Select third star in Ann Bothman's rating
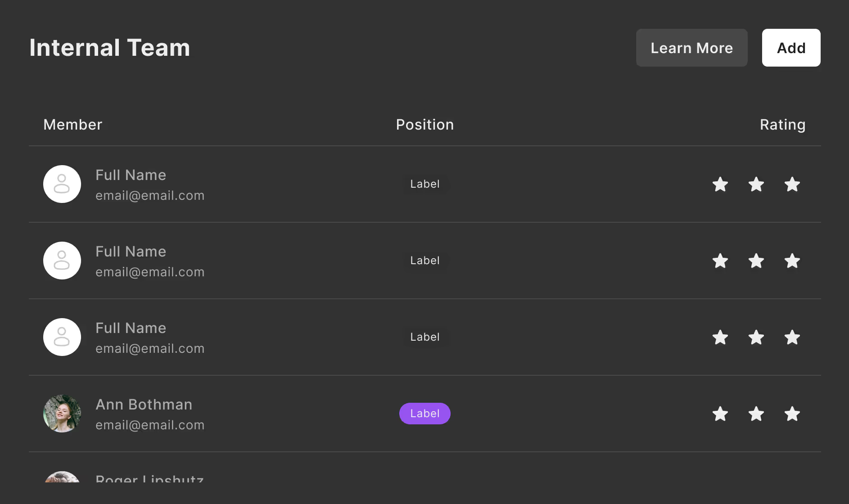Viewport: 849px width, 504px height. tap(792, 414)
